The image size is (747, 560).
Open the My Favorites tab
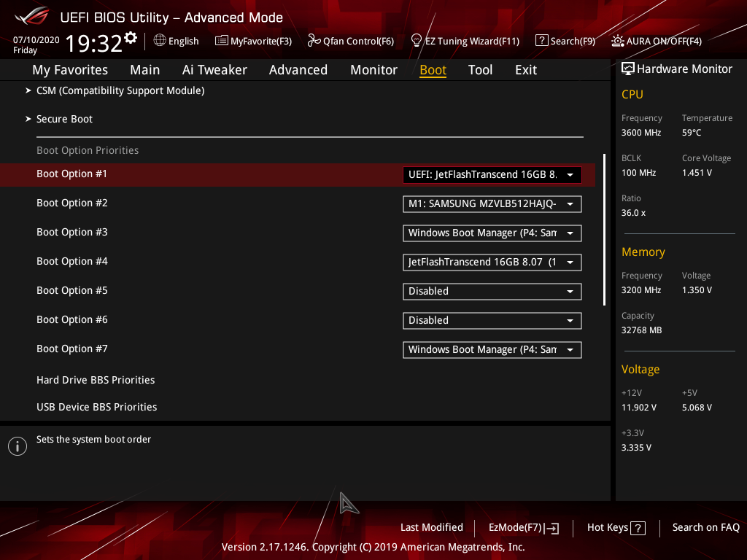click(x=70, y=70)
